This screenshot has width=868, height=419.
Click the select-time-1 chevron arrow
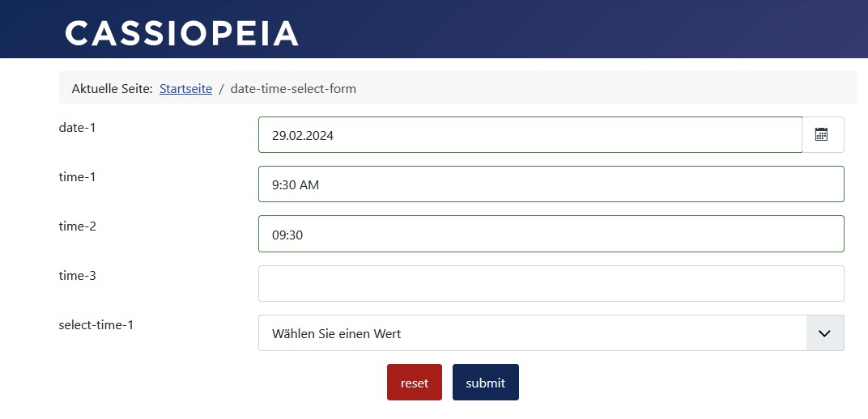[824, 333]
